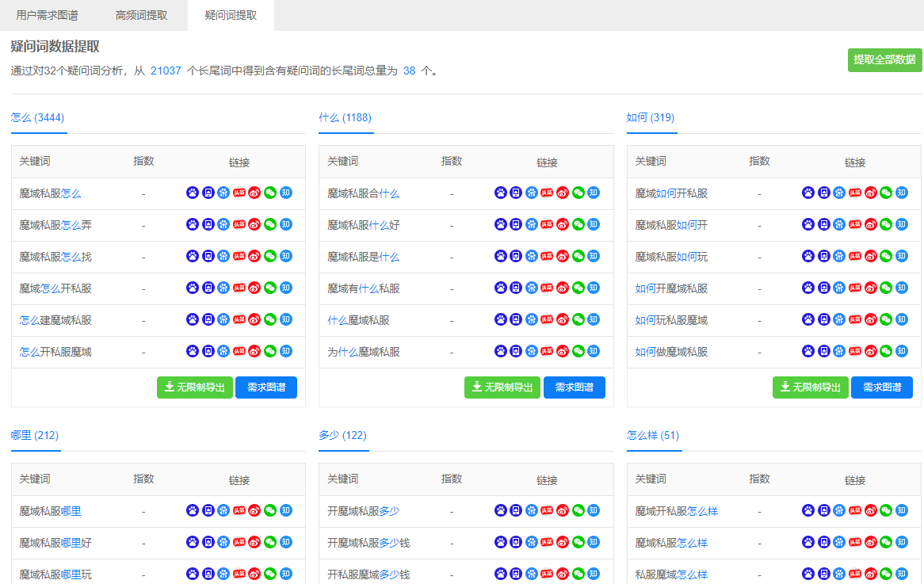Click 关键词 header in 什么 table
Image resolution: width=924 pixels, height=584 pixels.
click(x=343, y=161)
